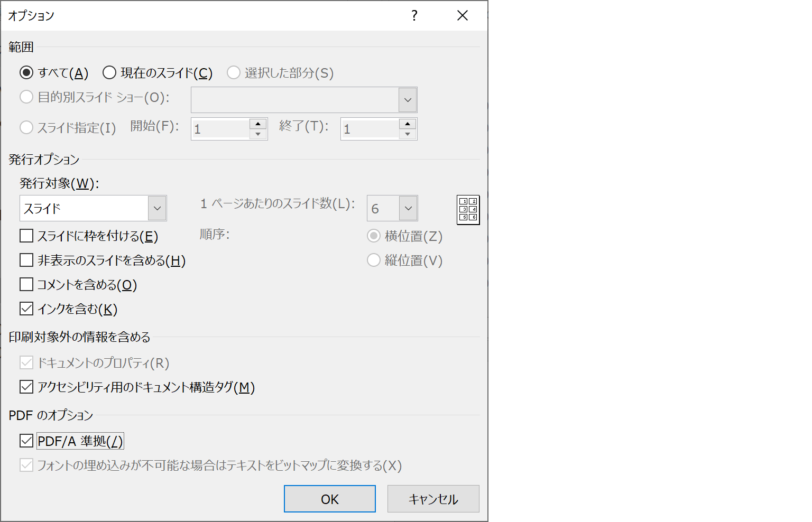The height and width of the screenshot is (522, 812).
Task: Toggle コメントを含める checkbox
Action: pyautogui.click(x=26, y=284)
